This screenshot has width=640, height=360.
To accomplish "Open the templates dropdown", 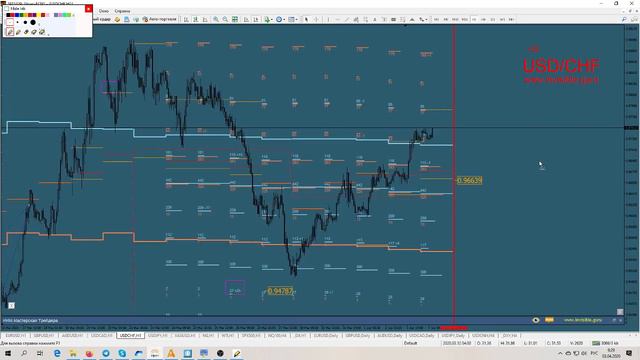I will [293, 19].
